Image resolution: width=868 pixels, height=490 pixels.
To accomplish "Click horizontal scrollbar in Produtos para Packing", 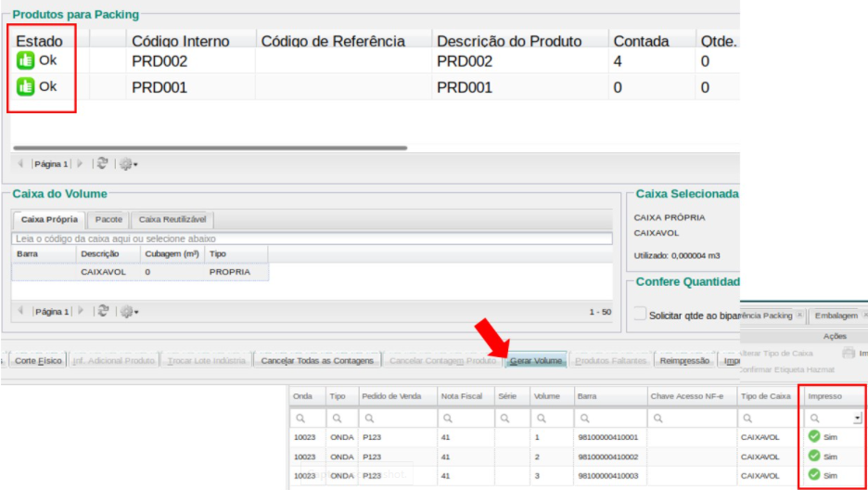I will coord(210,148).
